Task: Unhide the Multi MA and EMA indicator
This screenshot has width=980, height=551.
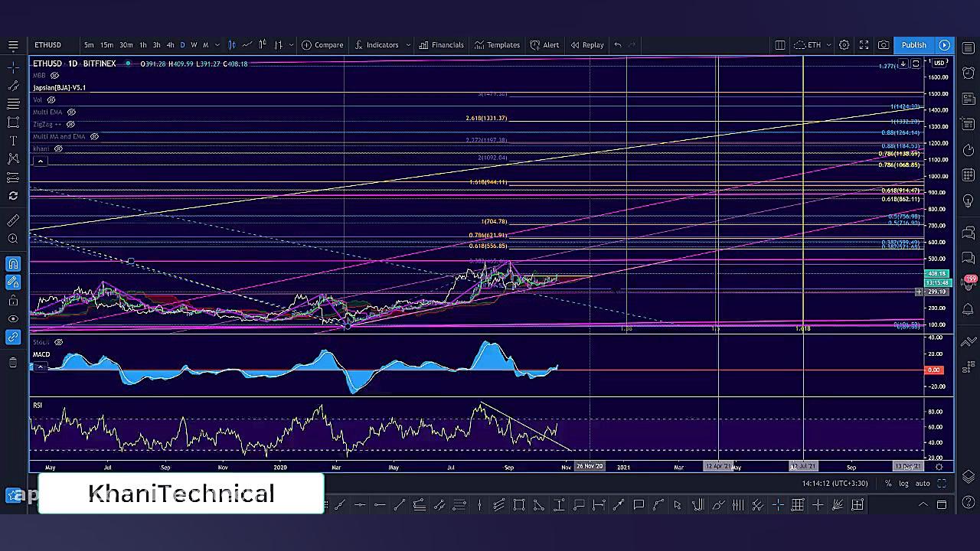Action: point(94,137)
